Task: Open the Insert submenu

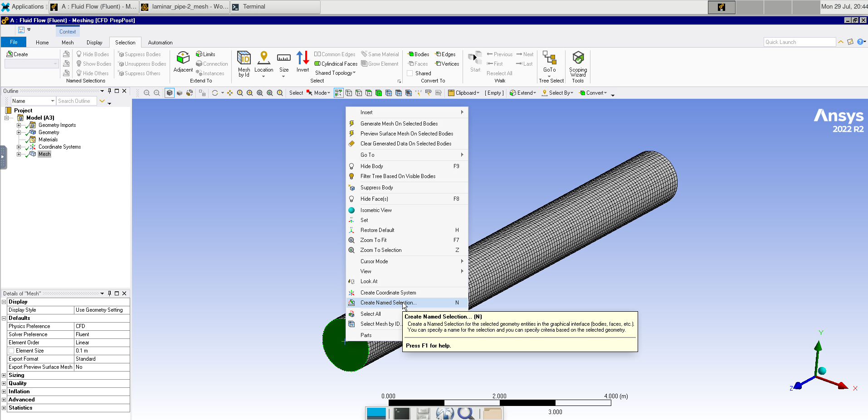Action: tap(407, 112)
